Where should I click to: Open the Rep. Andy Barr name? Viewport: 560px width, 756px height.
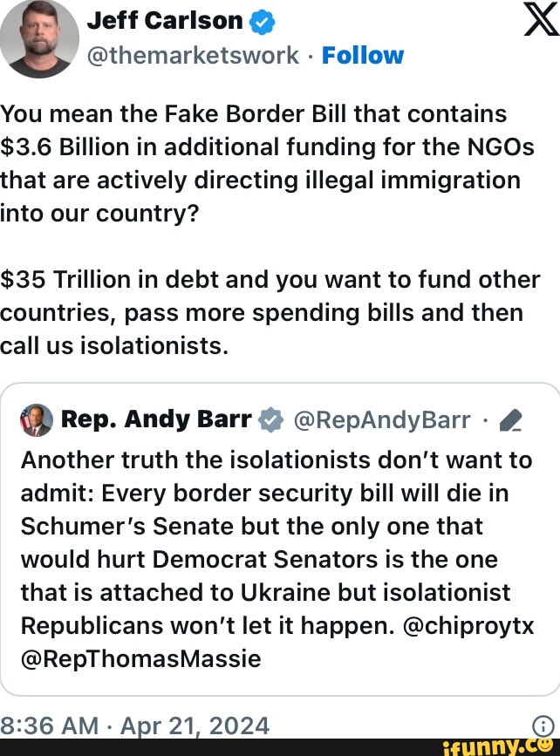coord(156,420)
